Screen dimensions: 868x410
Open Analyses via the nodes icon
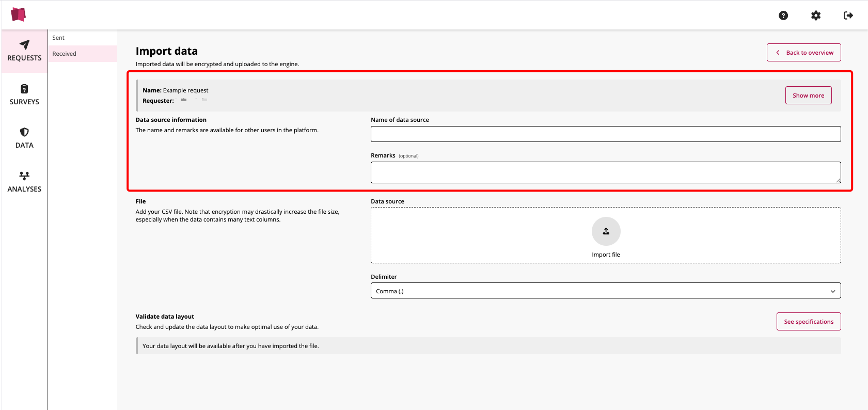point(24,176)
